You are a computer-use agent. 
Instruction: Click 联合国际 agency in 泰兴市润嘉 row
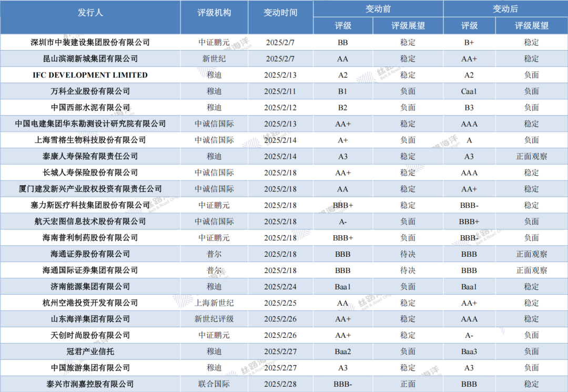point(214,384)
